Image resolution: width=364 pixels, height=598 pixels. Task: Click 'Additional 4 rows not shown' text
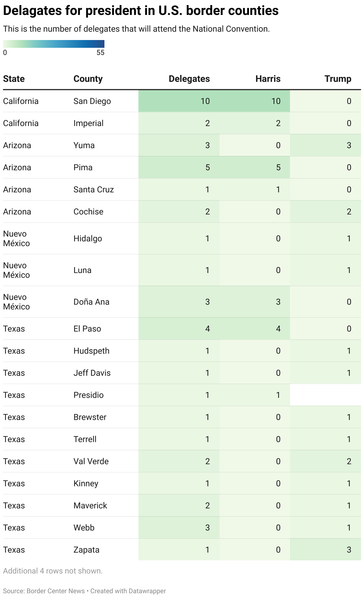pos(53,571)
